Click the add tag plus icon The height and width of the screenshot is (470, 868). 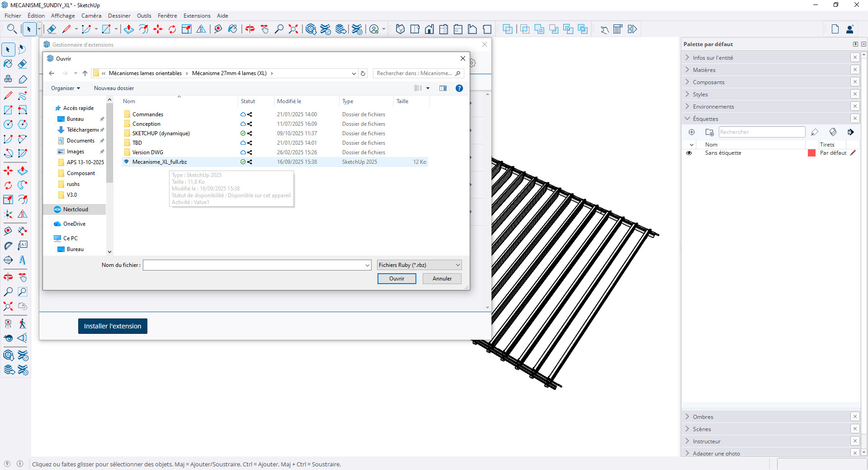coord(692,132)
